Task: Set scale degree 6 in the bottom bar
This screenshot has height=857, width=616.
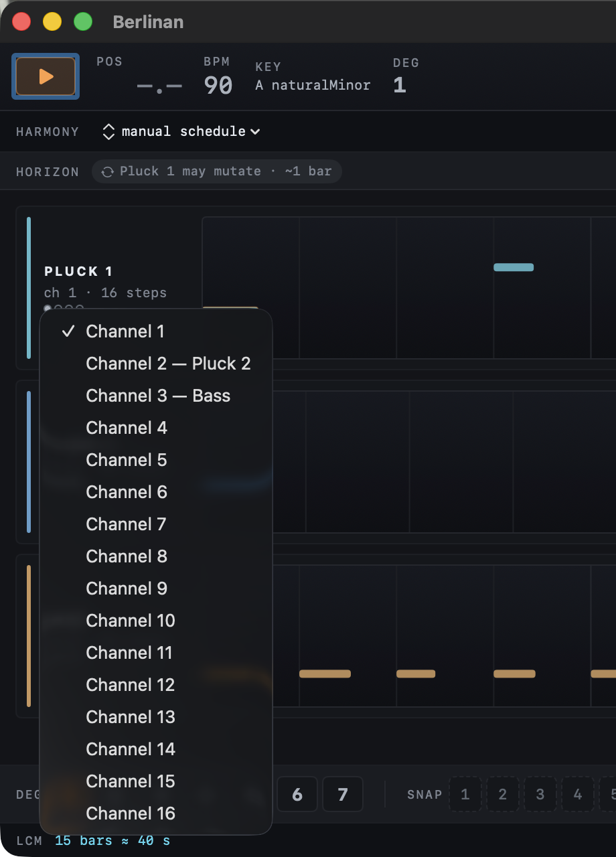Action: pyautogui.click(x=297, y=794)
